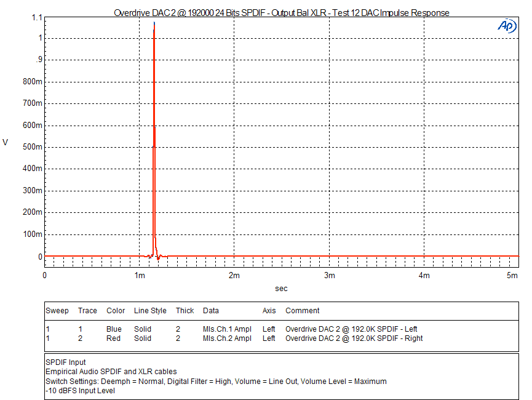Click the 'Mls.Ch.1 Ampl' data cell
The height and width of the screenshot is (400, 532).
pos(227,329)
